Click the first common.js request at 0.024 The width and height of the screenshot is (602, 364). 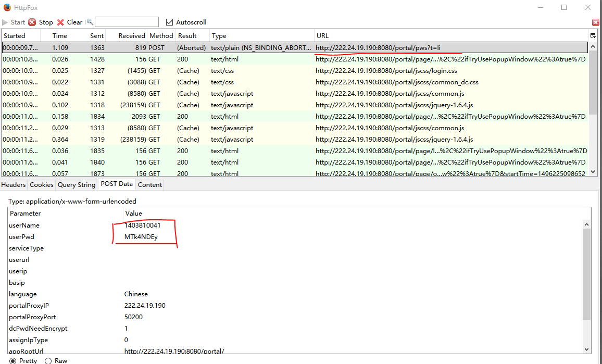click(295, 94)
